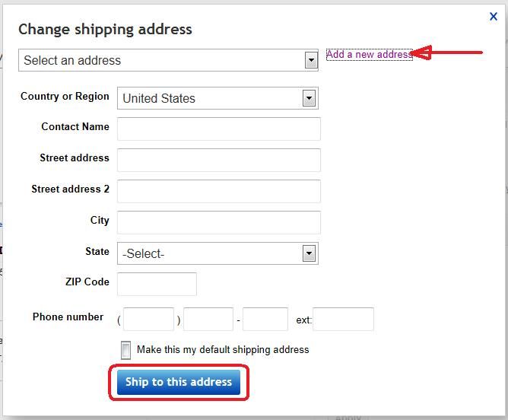Click the phone area code box
Image resolution: width=508 pixels, height=420 pixels.
(148, 320)
